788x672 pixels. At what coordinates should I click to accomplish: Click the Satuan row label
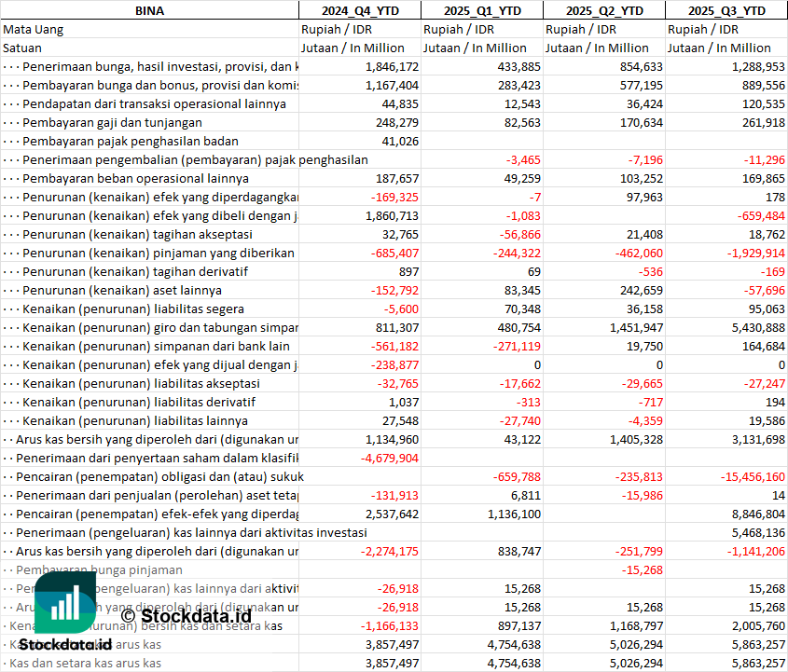tap(22, 48)
